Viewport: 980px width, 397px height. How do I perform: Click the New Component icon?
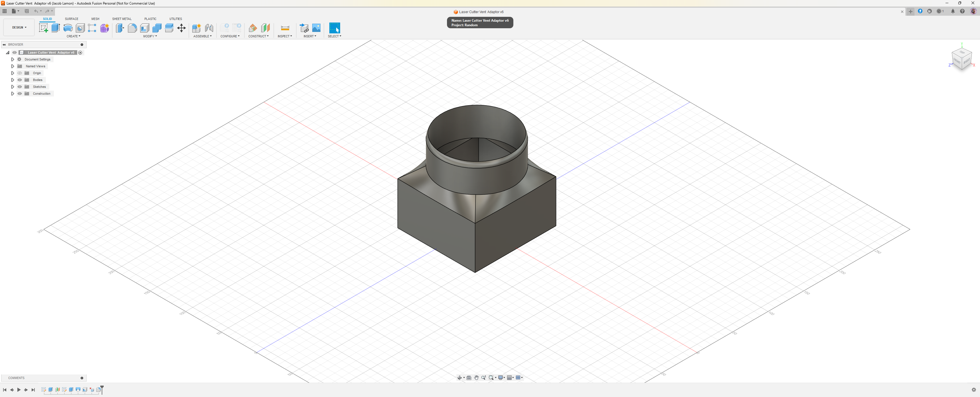pos(196,28)
